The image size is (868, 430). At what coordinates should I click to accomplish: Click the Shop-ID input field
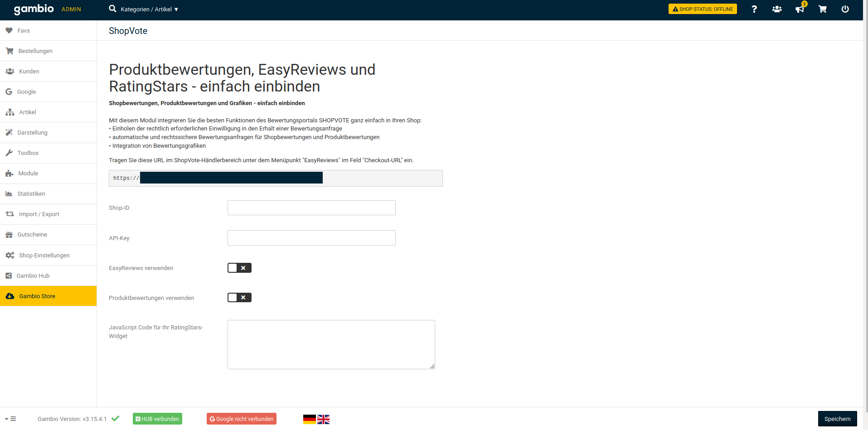pyautogui.click(x=311, y=208)
